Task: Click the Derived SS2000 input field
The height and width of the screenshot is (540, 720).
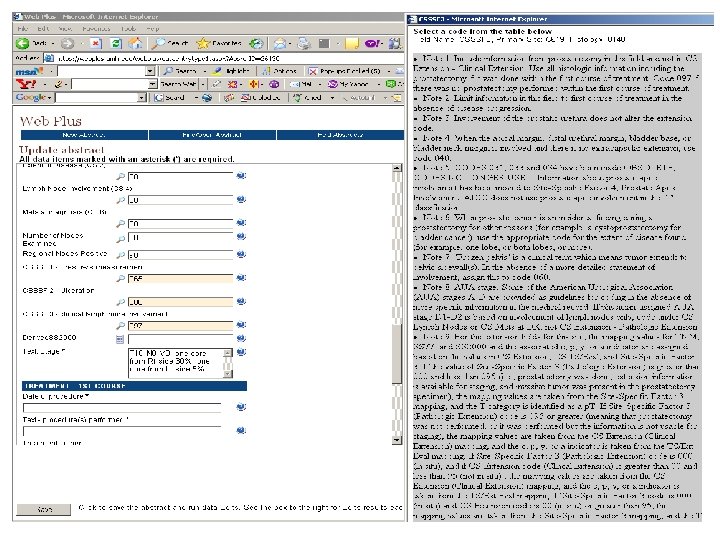Action: (180, 340)
